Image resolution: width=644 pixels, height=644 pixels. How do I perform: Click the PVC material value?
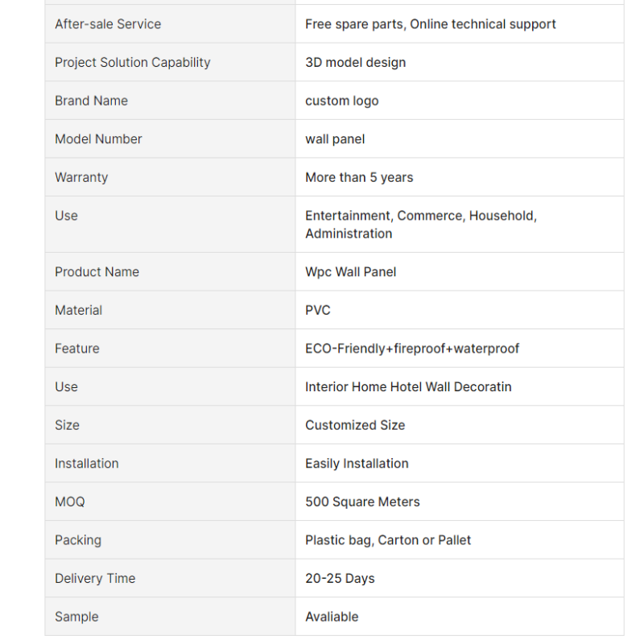(x=317, y=310)
